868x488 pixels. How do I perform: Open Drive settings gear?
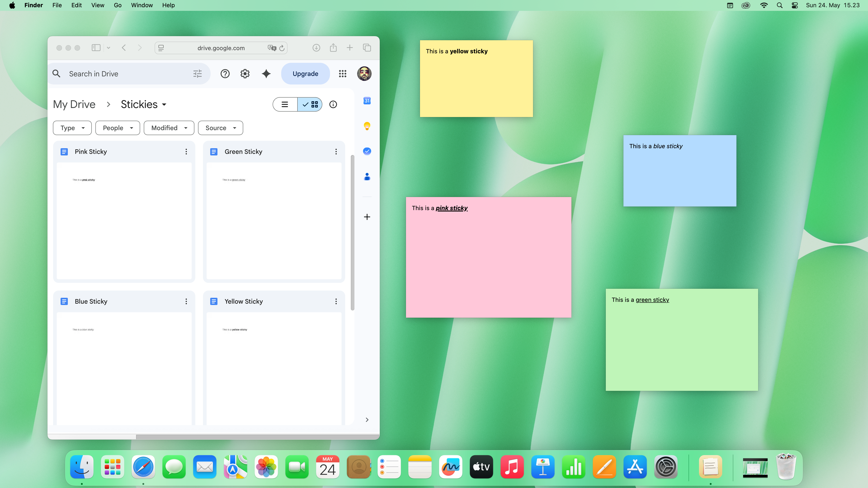coord(245,74)
